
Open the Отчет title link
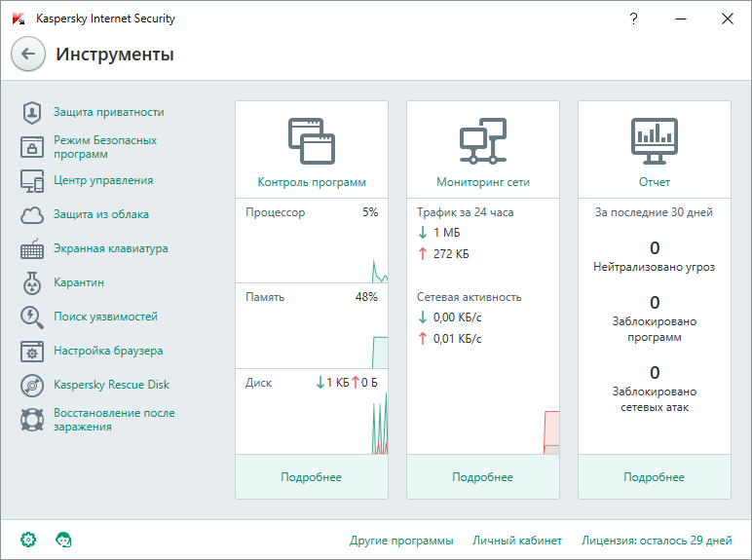click(655, 182)
